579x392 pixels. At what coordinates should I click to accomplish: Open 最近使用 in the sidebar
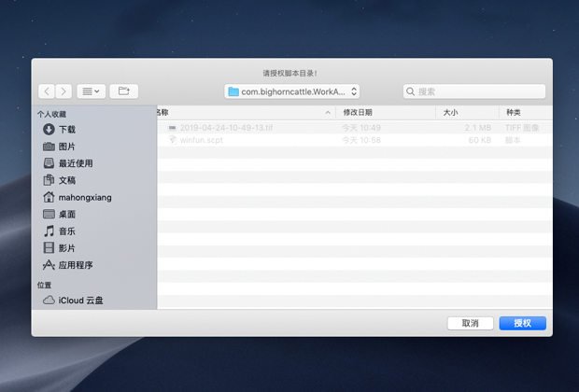click(76, 163)
